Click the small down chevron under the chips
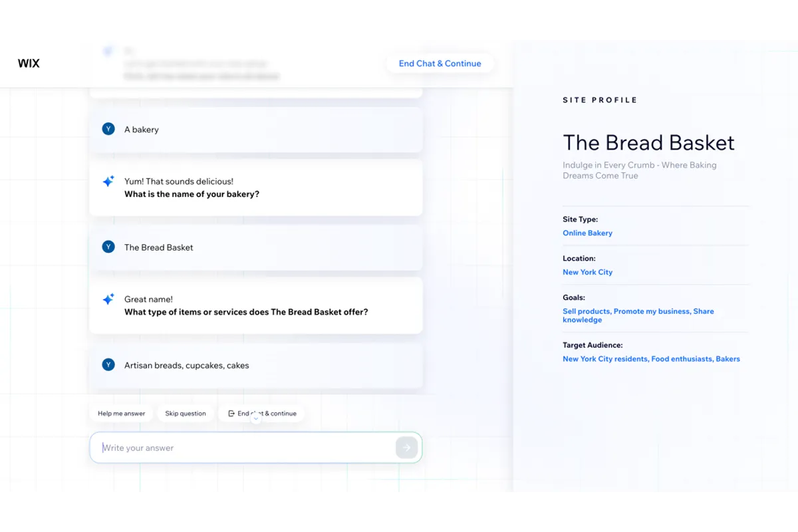The height and width of the screenshot is (532, 798). point(256,419)
